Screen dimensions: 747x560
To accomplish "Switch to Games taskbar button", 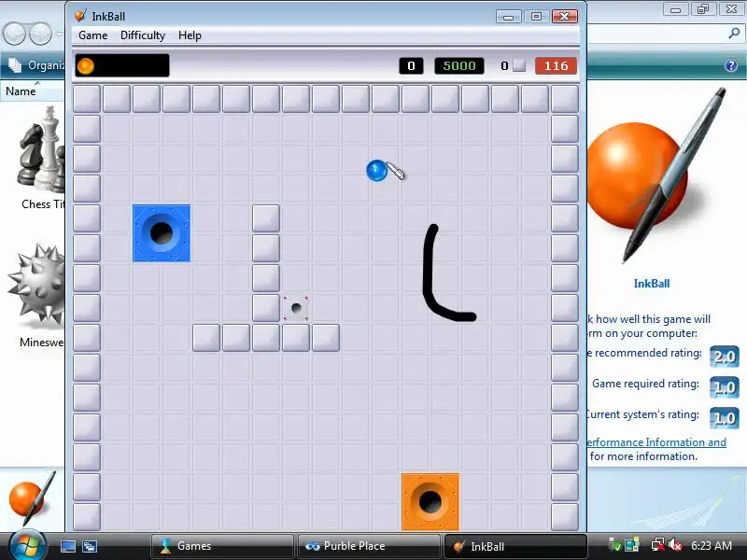I will [222, 546].
